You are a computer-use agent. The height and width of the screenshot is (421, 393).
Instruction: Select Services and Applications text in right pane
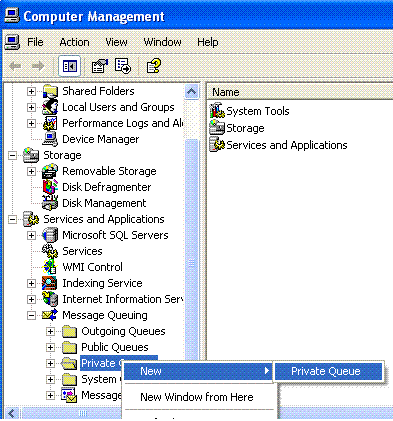pyautogui.click(x=287, y=145)
